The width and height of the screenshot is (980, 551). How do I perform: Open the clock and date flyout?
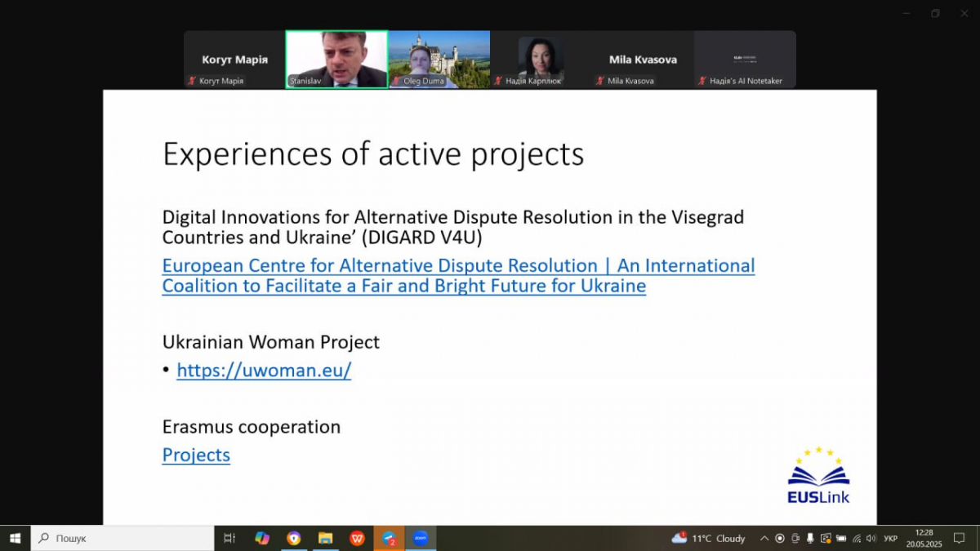[x=924, y=539]
